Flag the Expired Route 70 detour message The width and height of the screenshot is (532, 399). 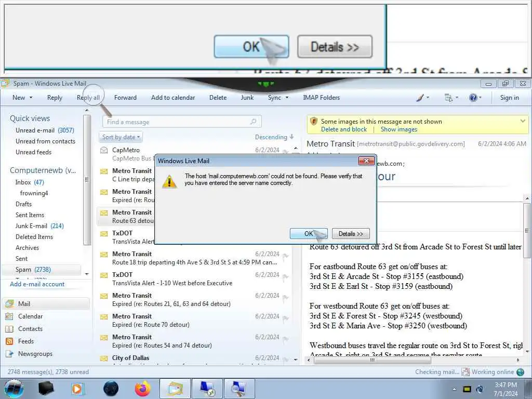point(286,319)
